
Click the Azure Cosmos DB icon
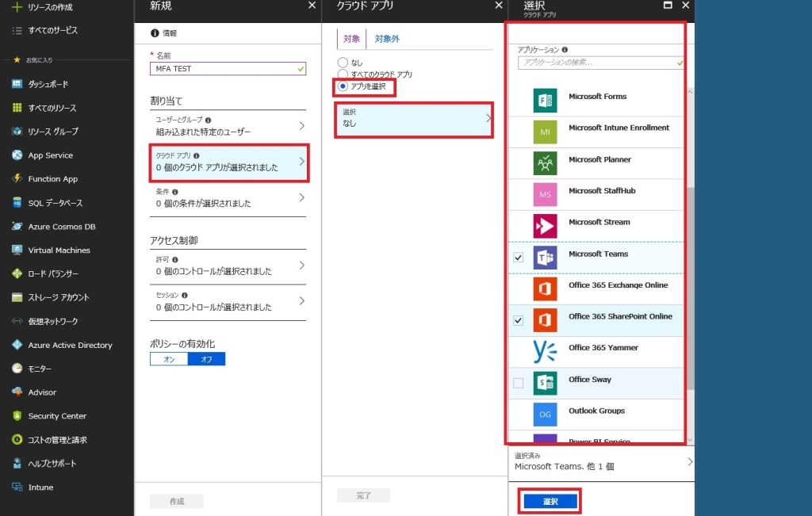tap(17, 226)
